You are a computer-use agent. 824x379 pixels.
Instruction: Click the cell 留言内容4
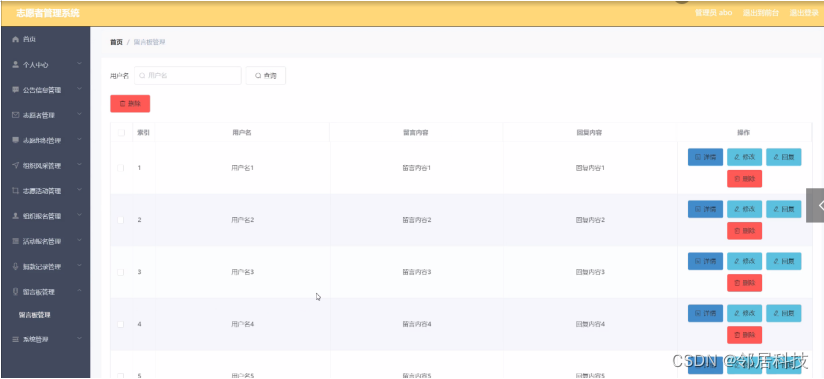click(417, 324)
